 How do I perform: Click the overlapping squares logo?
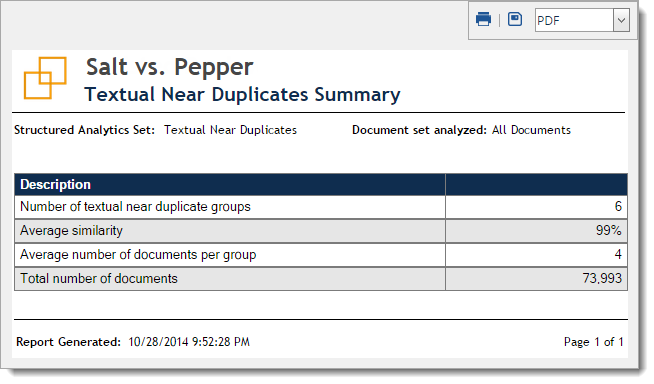[45, 78]
